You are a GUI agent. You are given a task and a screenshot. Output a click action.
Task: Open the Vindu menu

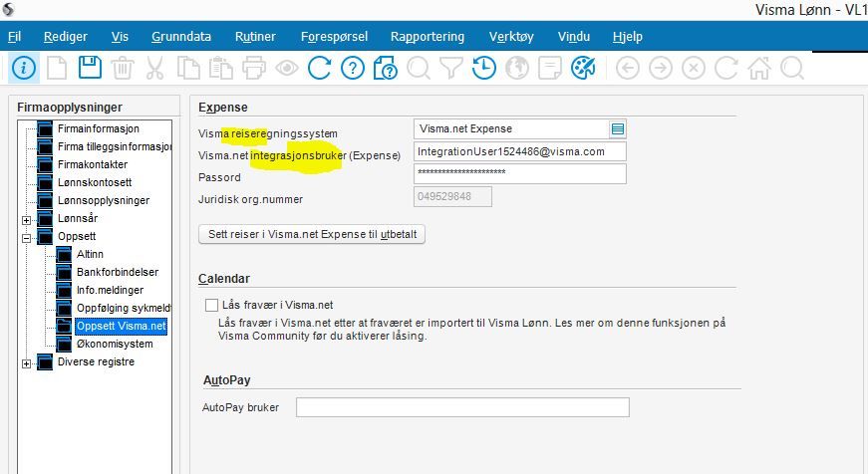[x=573, y=37]
